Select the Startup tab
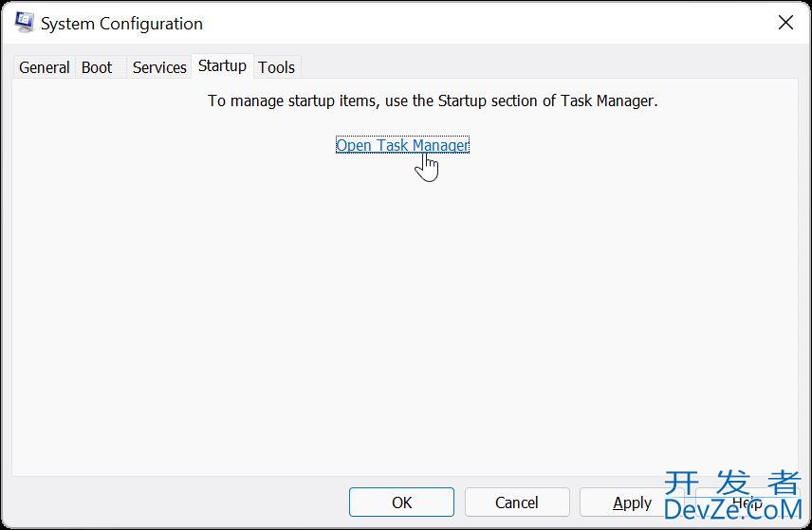The width and height of the screenshot is (812, 530). [x=222, y=65]
